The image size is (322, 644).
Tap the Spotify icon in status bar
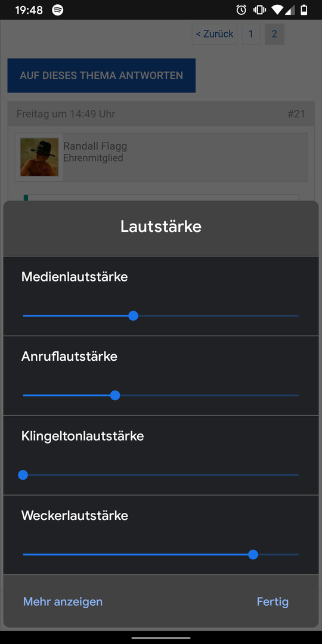click(x=58, y=10)
